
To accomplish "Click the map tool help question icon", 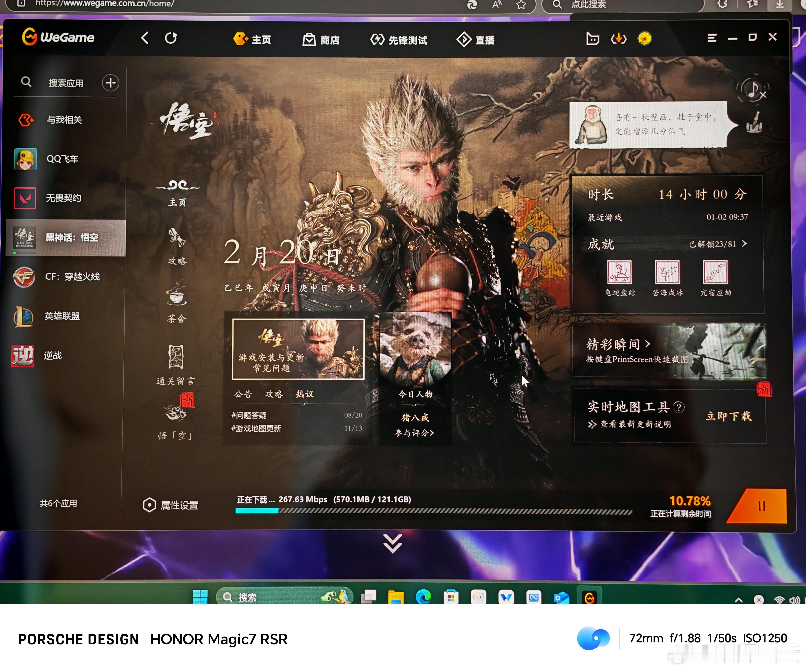I will tap(678, 407).
